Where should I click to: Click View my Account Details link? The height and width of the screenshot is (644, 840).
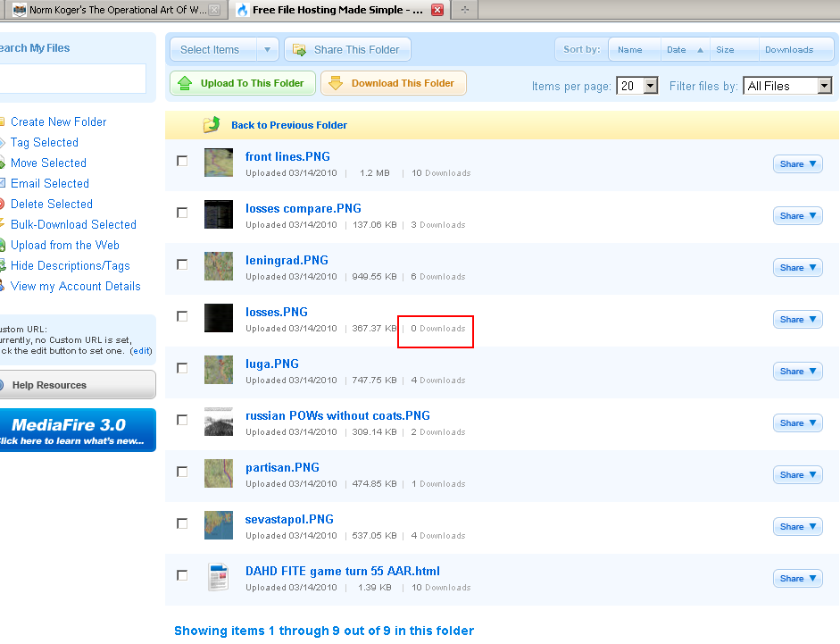point(76,287)
